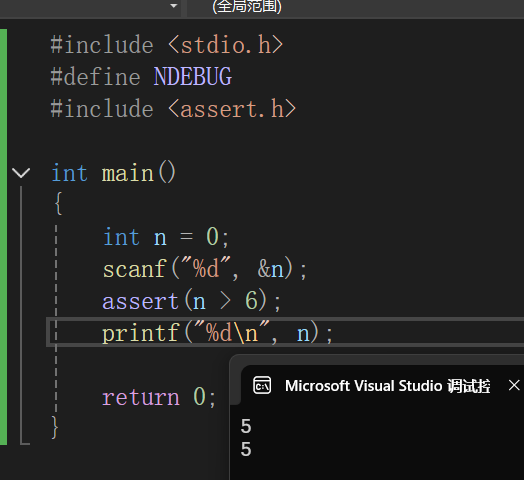Click the main function name
Screen dimensions: 524x480
point(128,173)
